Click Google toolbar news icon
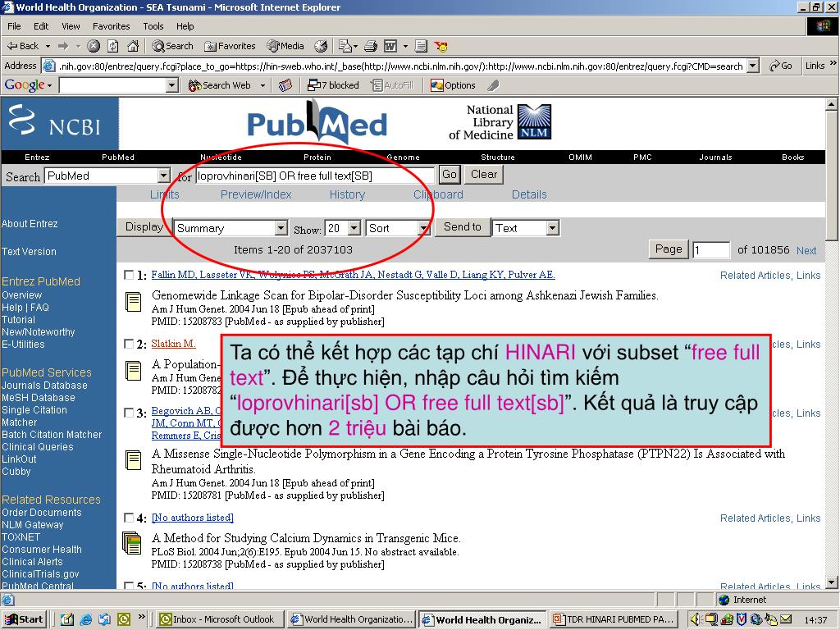The image size is (840, 630). coord(285,85)
